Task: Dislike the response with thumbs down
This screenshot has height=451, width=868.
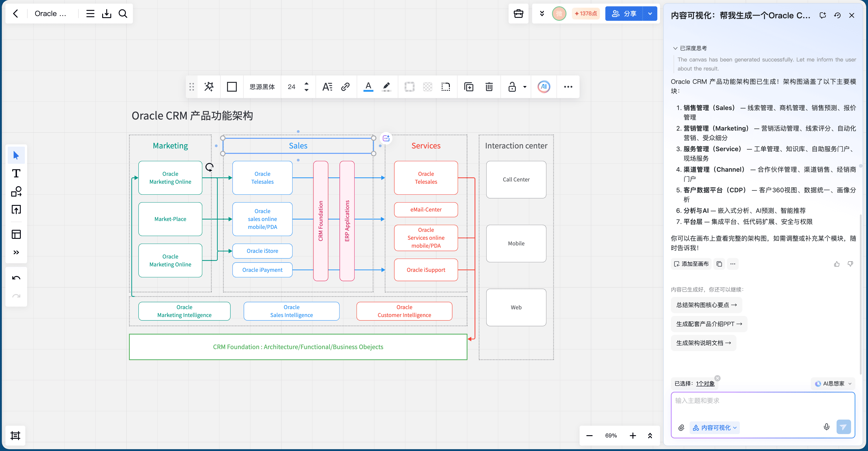Action: point(850,264)
